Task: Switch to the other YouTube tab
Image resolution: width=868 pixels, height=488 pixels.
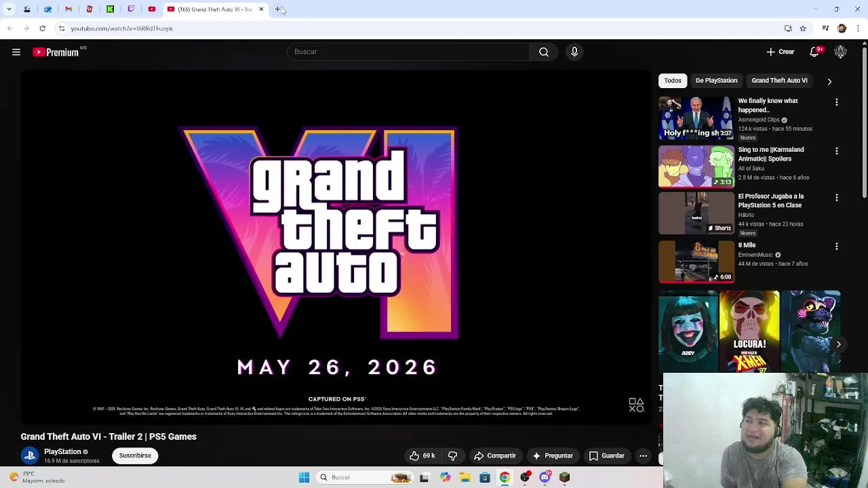Action: click(x=152, y=9)
